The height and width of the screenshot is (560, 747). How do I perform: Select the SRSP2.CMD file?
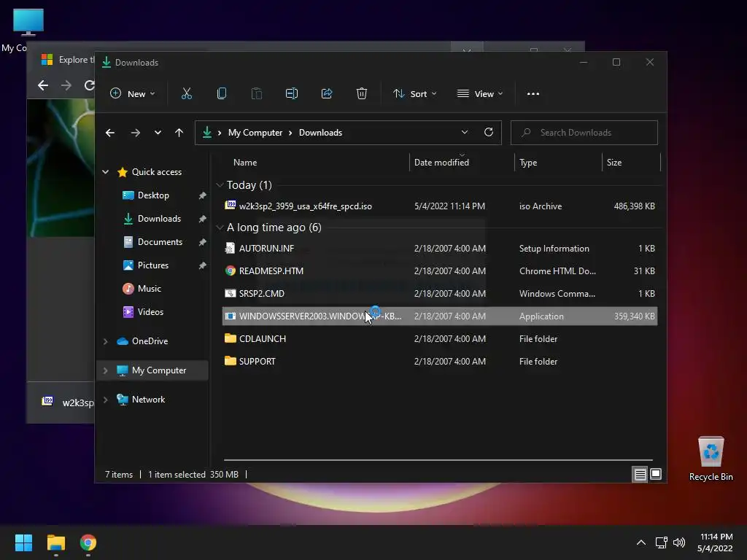point(440,294)
